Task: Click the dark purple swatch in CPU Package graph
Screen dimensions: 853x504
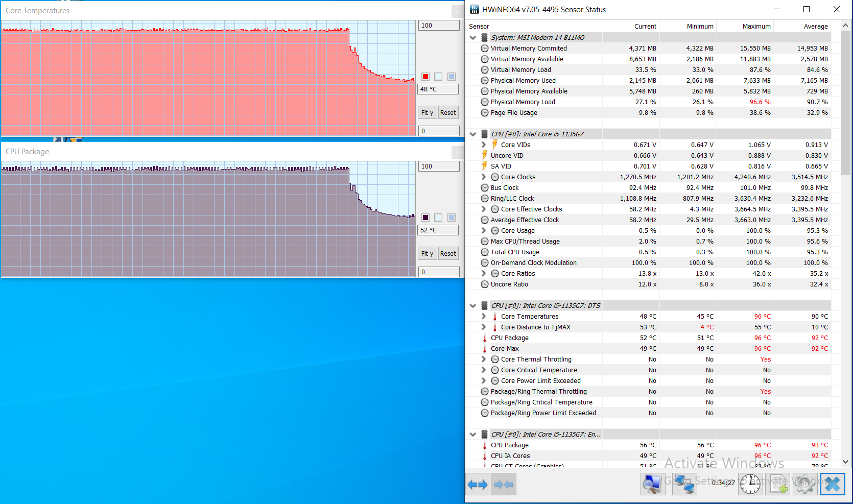Action: coord(425,218)
